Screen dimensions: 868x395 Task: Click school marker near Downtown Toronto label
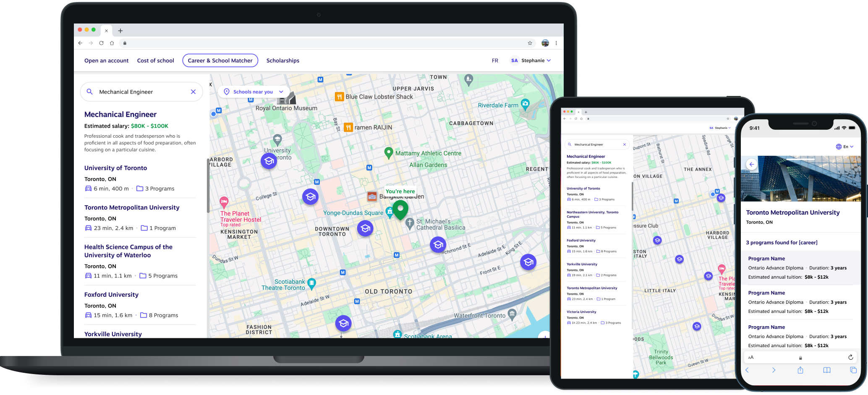[365, 228]
